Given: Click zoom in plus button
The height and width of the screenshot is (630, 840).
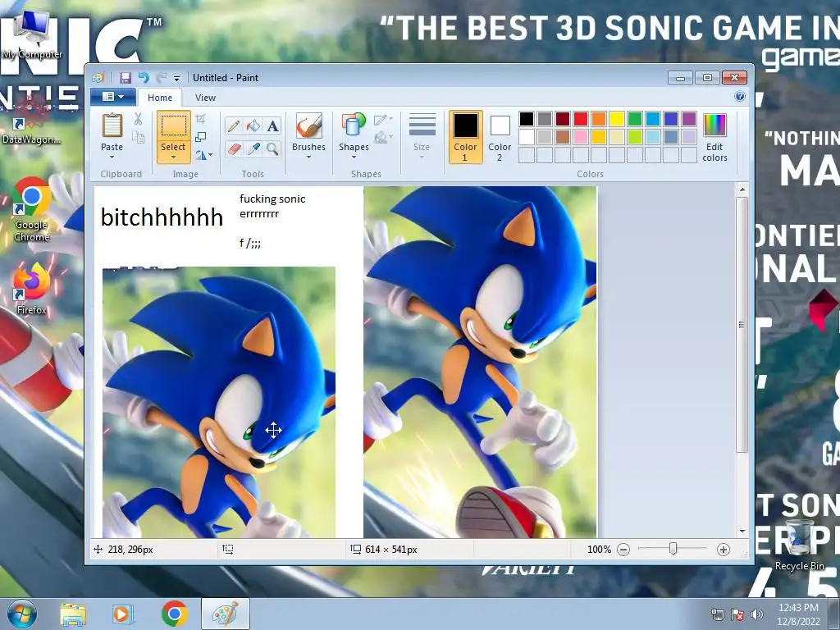Looking at the screenshot, I should pos(724,549).
